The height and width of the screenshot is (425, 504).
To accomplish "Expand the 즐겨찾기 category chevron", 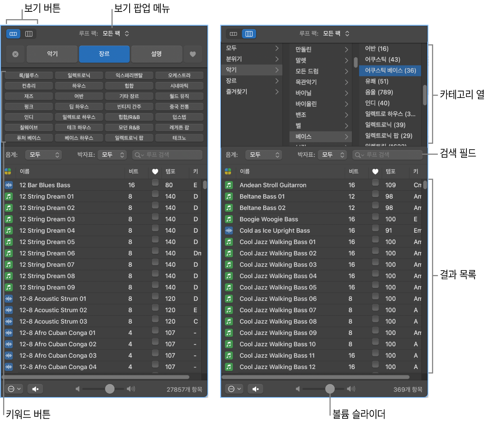I will tap(277, 92).
